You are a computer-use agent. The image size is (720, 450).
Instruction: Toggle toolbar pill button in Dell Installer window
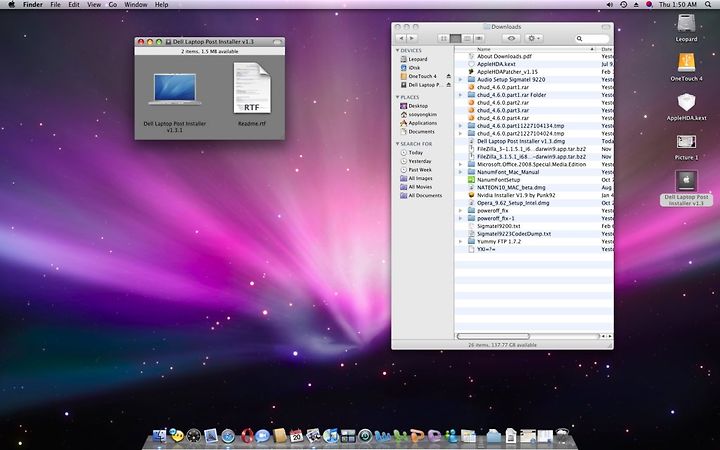pyautogui.click(x=278, y=42)
